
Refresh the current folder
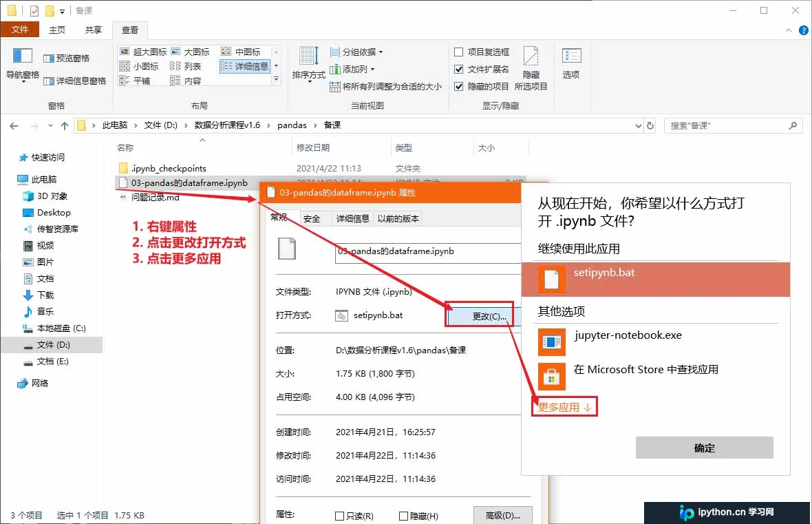[x=650, y=125]
